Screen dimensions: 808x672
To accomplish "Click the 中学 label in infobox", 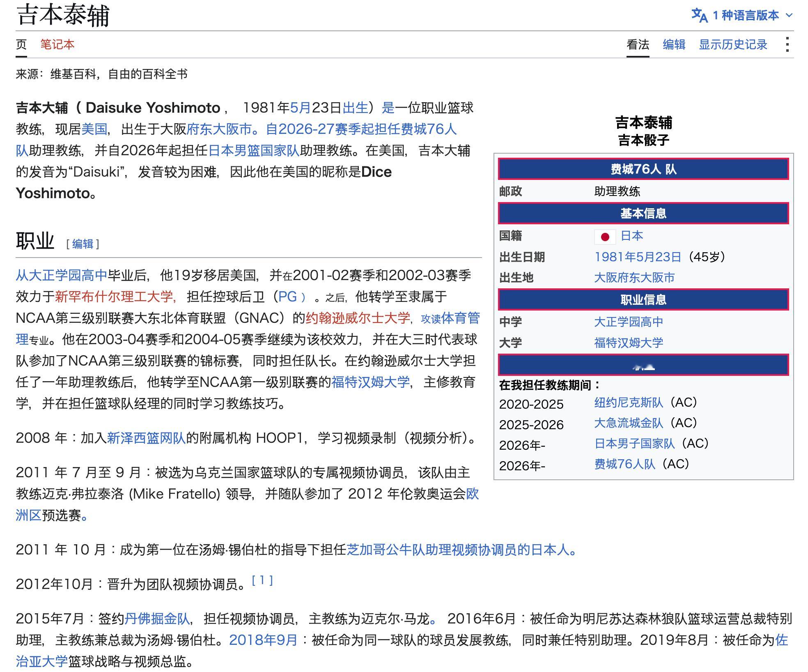I will (510, 322).
